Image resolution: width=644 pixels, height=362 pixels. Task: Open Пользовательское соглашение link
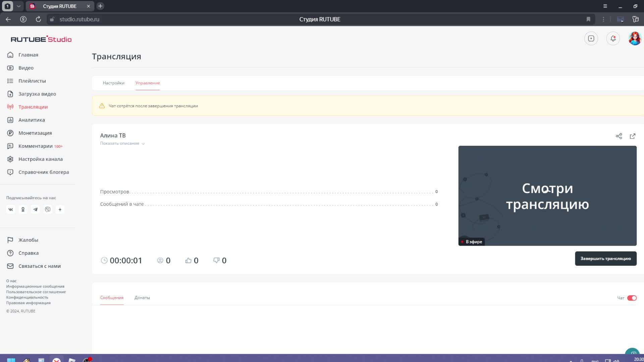36,292
